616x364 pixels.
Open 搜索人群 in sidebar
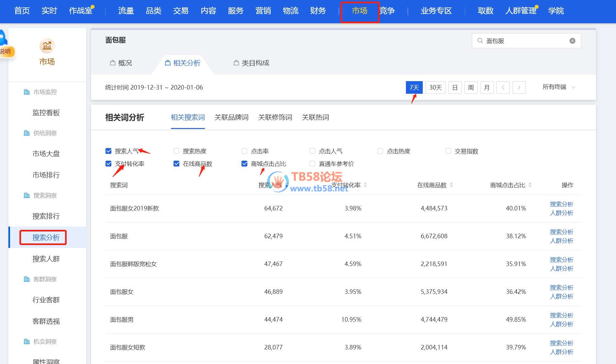pos(46,259)
